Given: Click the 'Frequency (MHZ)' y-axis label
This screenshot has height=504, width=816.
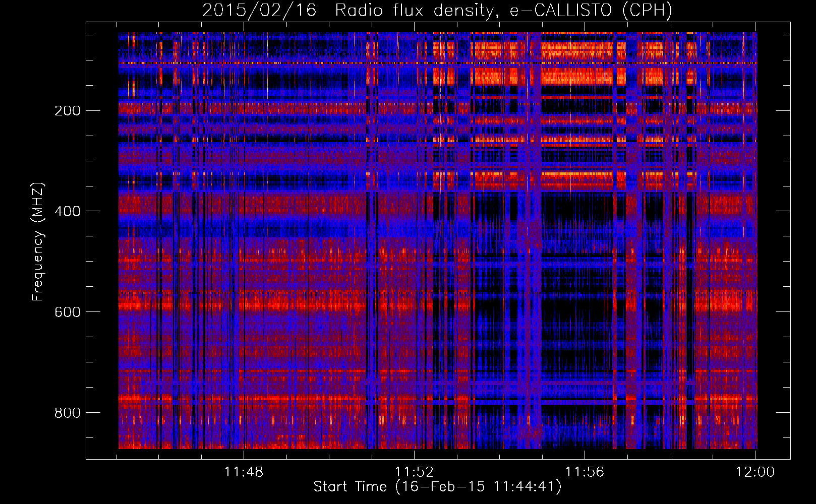Looking at the screenshot, I should point(38,242).
